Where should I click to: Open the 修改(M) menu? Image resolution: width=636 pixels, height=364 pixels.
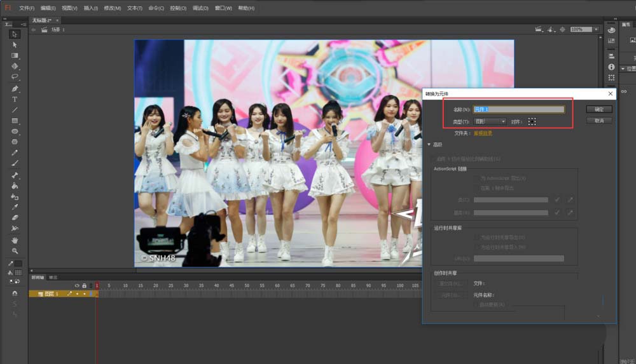click(112, 8)
